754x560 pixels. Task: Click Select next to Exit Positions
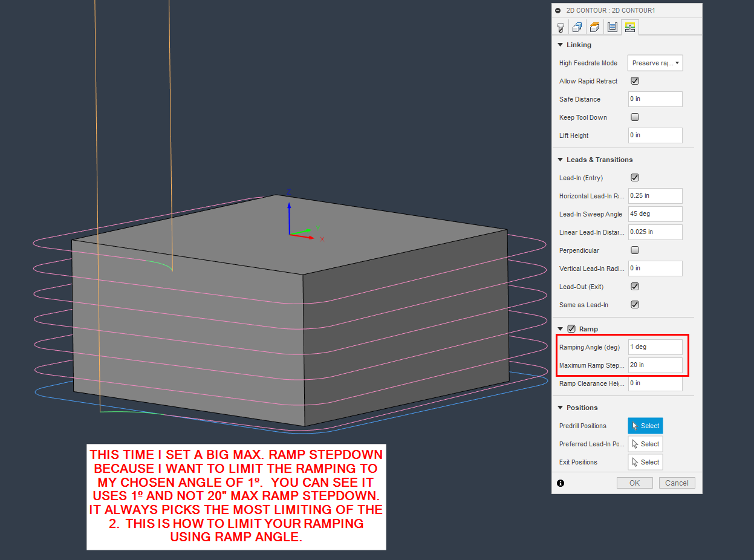click(x=645, y=461)
